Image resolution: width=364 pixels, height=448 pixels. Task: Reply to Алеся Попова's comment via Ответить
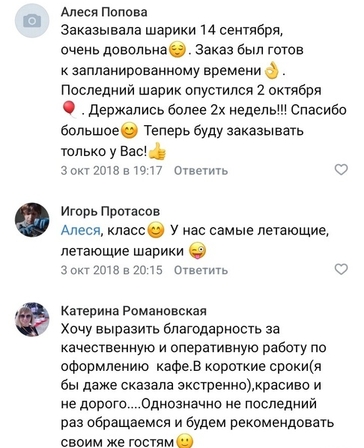point(201,171)
